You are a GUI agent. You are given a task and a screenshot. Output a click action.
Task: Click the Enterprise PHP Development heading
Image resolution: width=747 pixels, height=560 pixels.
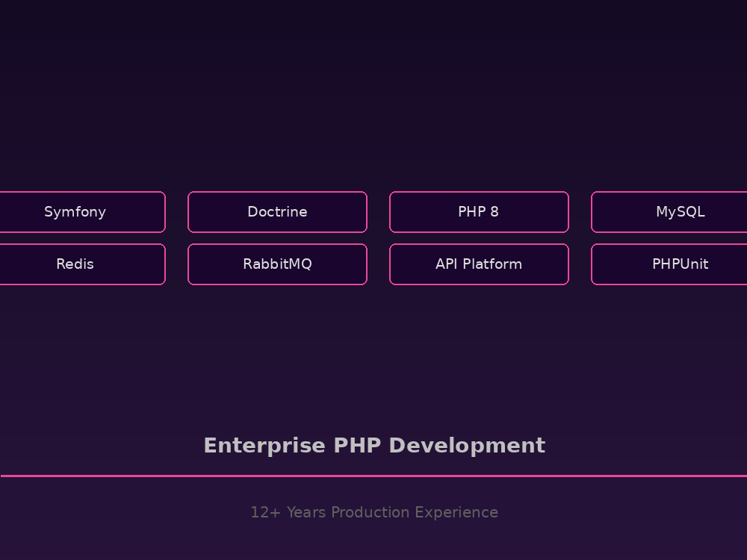click(x=374, y=446)
